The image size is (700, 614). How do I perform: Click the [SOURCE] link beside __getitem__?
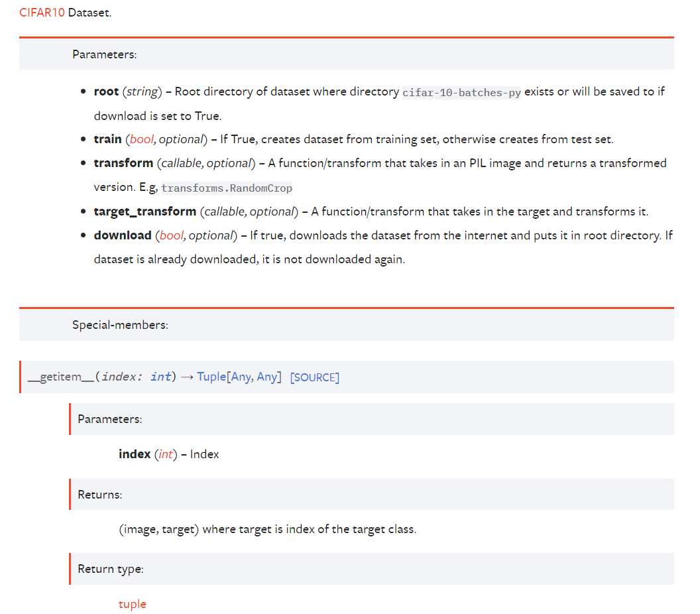315,377
